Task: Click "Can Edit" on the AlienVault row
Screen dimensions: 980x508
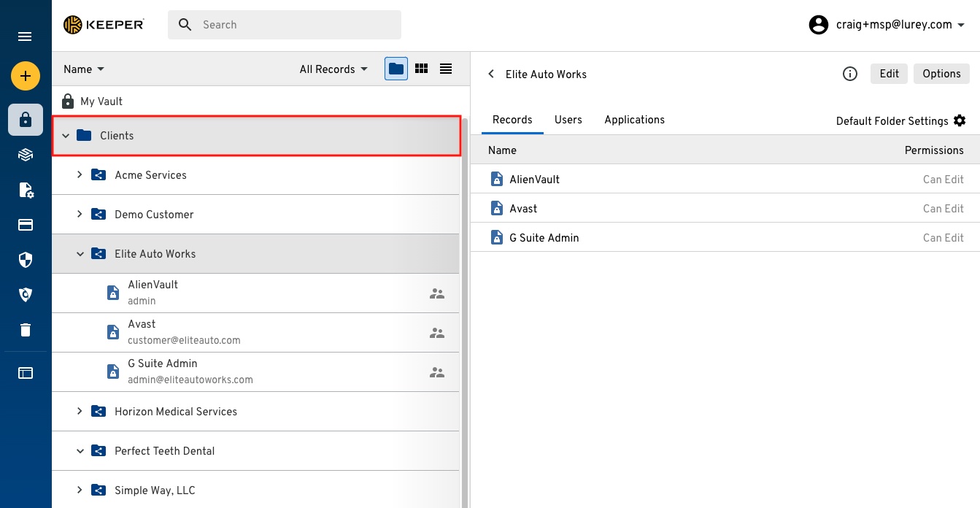Action: point(944,180)
